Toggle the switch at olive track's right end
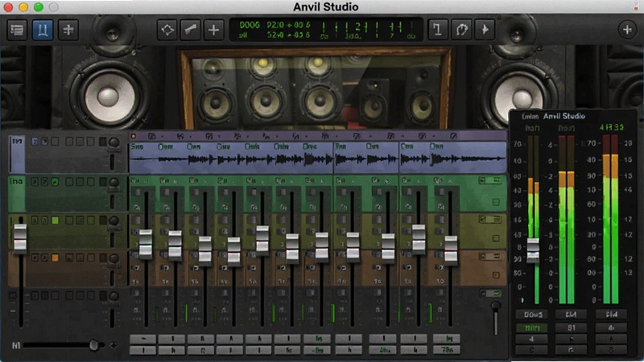The width and height of the screenshot is (644, 362). [490, 220]
